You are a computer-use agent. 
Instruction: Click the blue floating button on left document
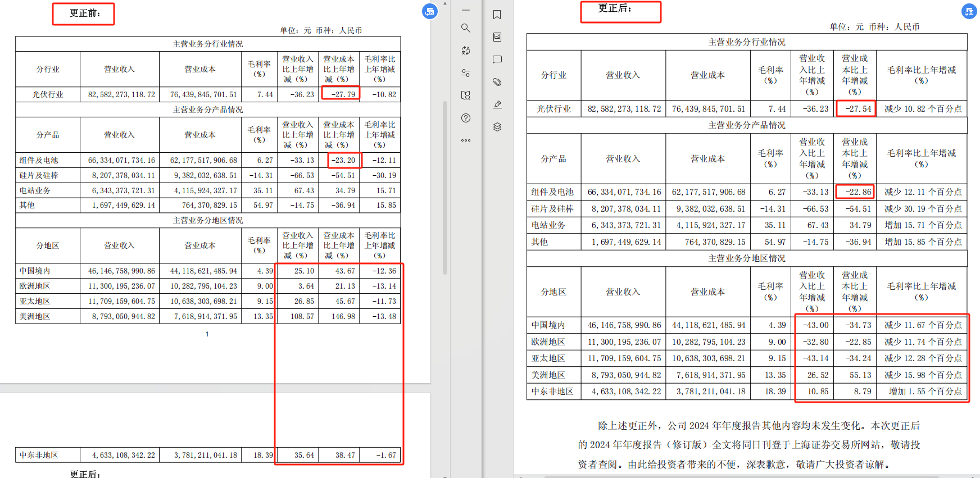click(430, 11)
